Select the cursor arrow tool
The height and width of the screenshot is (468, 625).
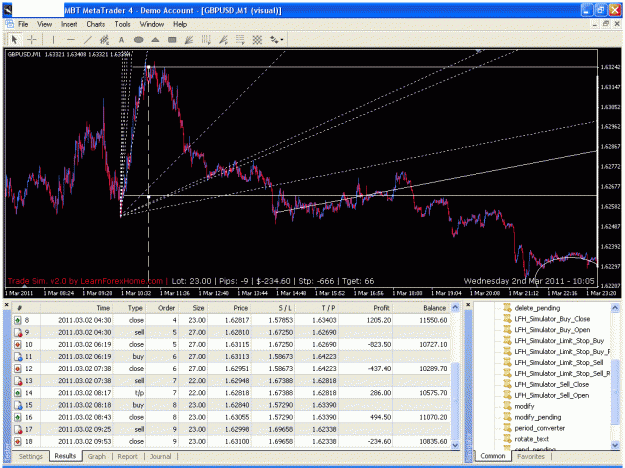pyautogui.click(x=14, y=39)
